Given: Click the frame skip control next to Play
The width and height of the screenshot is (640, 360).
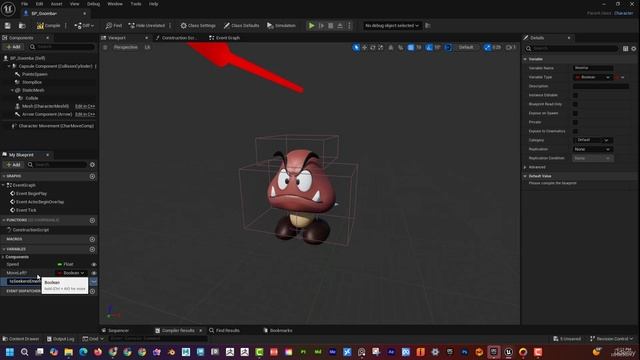Looking at the screenshot, I should (321, 26).
